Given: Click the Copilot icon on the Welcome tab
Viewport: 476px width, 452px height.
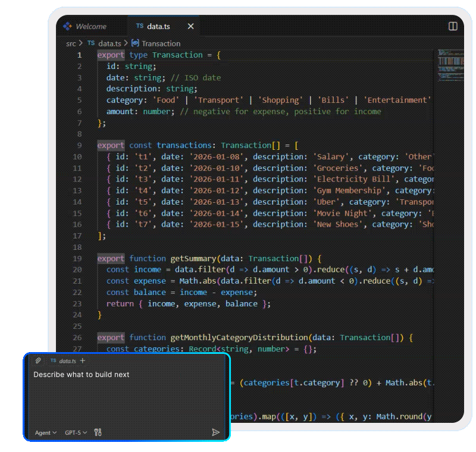Looking at the screenshot, I should click(67, 26).
